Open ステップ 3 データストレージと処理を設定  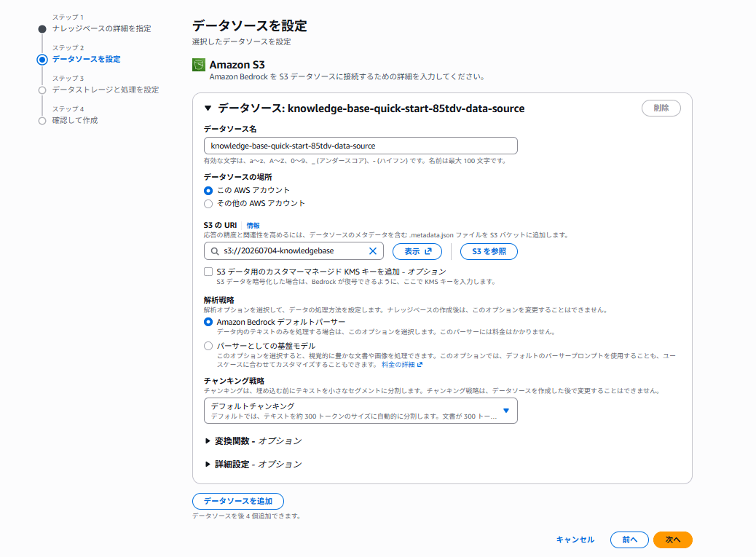point(106,90)
